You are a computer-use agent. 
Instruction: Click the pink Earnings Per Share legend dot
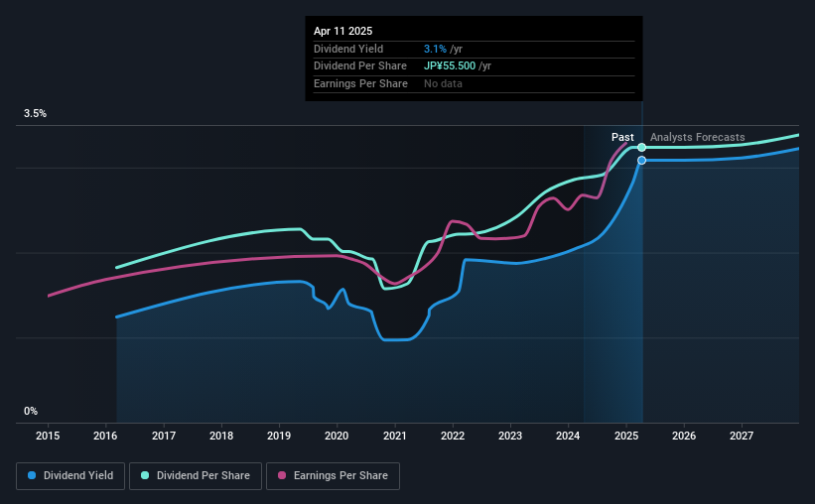click(x=282, y=475)
